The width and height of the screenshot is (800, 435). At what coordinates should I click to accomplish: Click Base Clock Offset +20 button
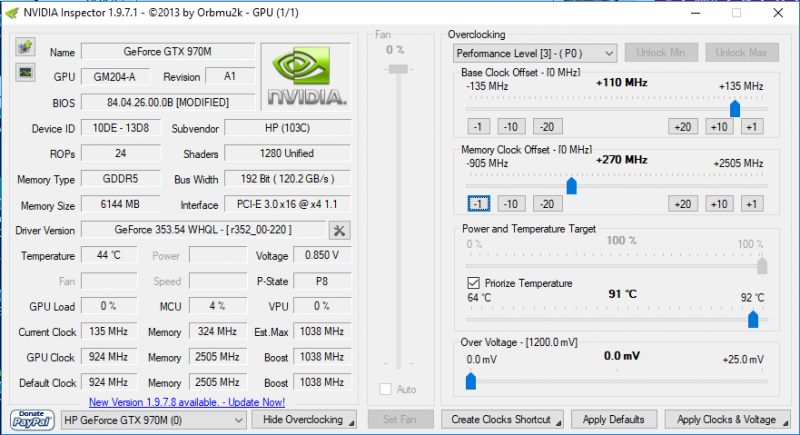[683, 127]
